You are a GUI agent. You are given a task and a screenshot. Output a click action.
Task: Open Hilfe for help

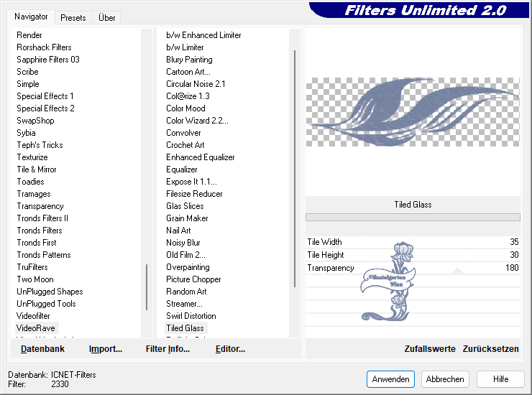click(501, 379)
